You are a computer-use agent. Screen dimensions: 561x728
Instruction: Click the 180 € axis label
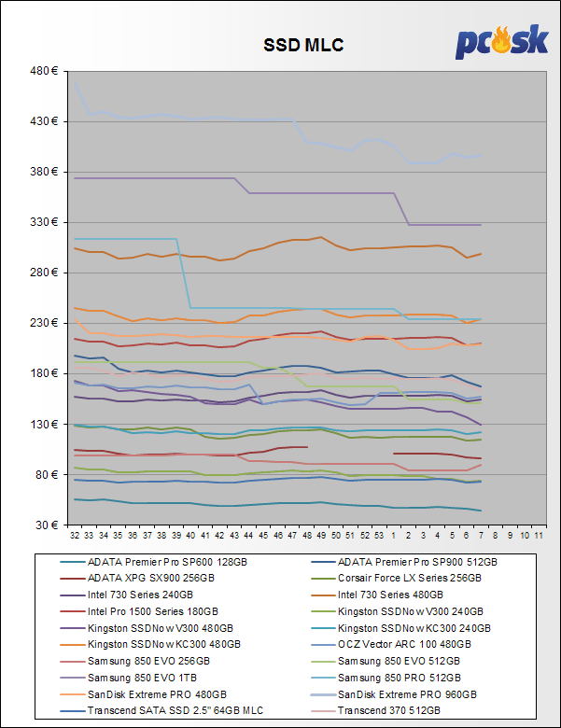pyautogui.click(x=44, y=373)
